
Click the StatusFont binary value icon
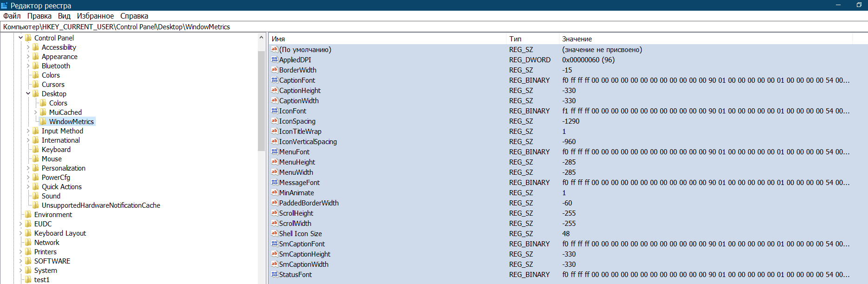tap(275, 275)
